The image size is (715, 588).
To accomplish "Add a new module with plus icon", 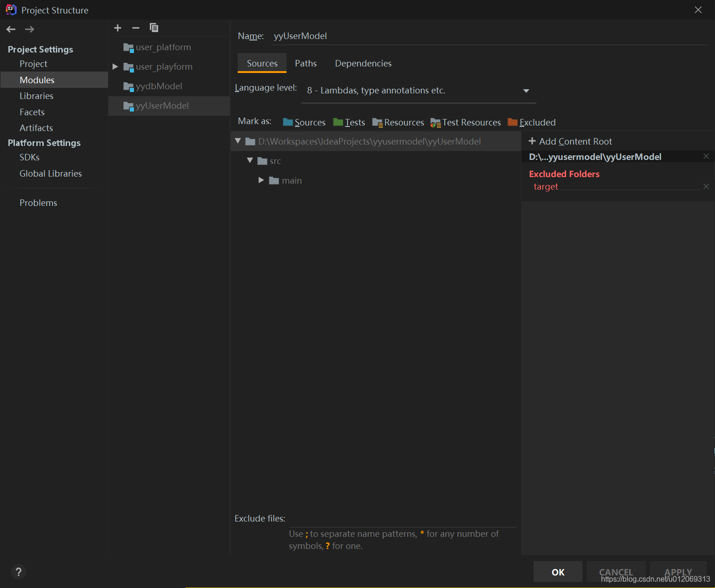I will point(118,28).
